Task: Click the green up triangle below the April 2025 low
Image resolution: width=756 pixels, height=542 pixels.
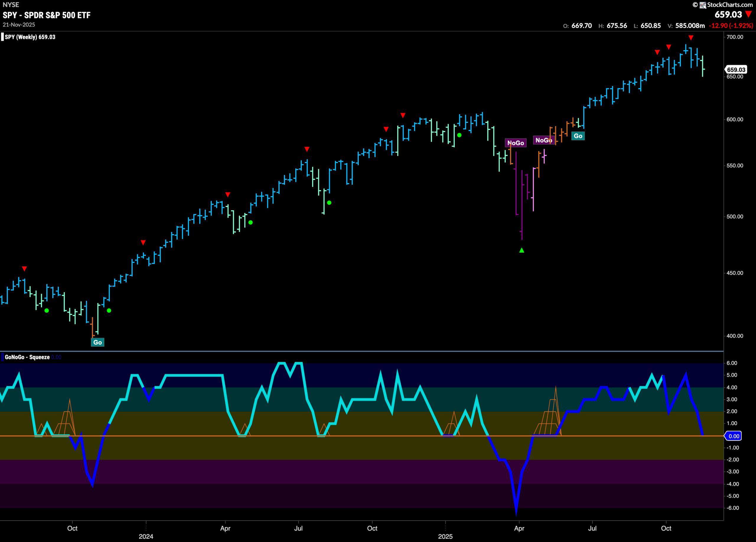Action: [x=522, y=250]
